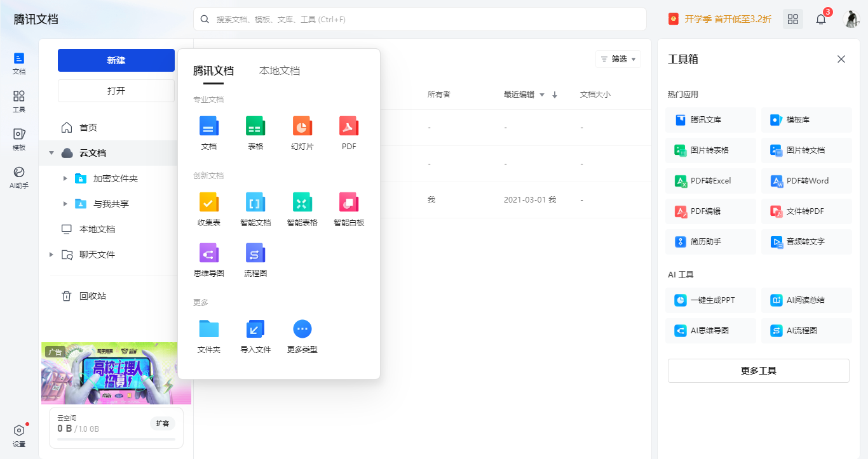This screenshot has width=868, height=459.
Task: Click the 更多工具 button
Action: click(x=758, y=371)
